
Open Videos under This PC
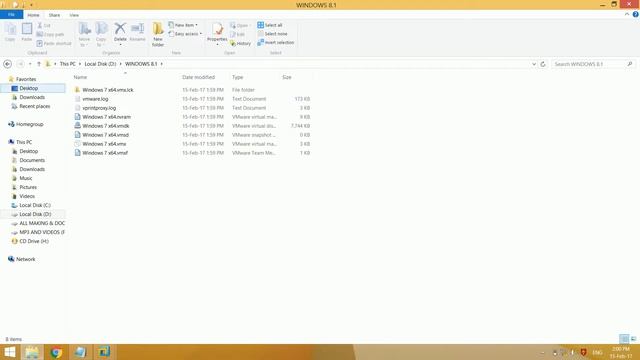click(27, 196)
